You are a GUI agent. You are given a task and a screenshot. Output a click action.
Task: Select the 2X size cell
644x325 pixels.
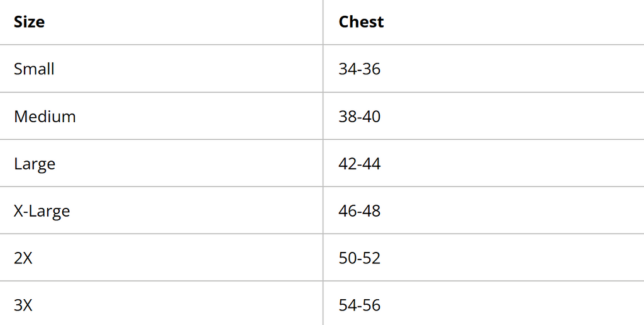(23, 258)
